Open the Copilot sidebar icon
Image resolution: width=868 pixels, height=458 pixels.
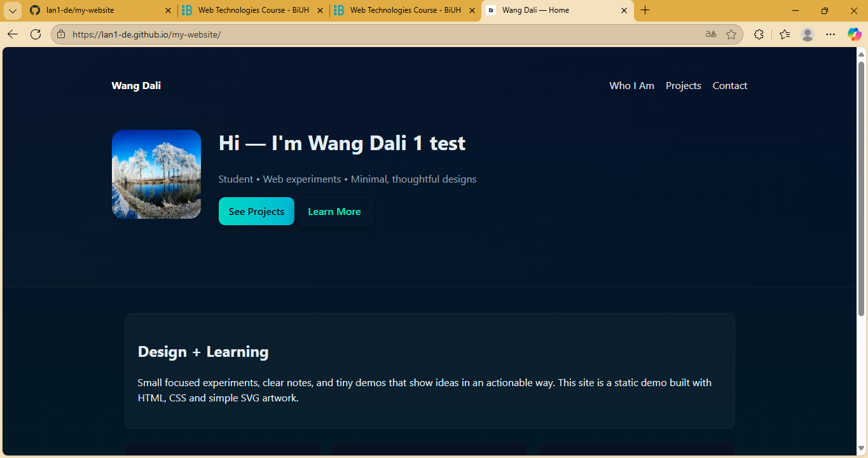coord(854,34)
